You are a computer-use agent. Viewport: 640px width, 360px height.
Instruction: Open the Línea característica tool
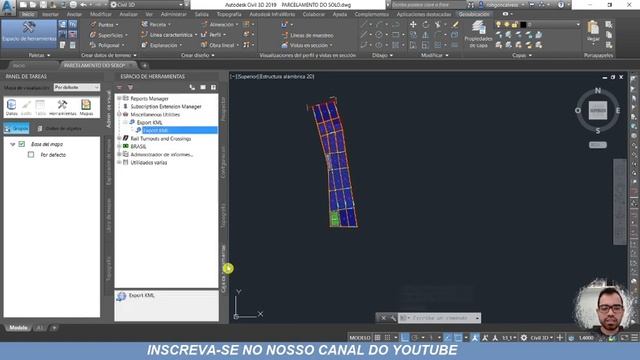tap(169, 35)
